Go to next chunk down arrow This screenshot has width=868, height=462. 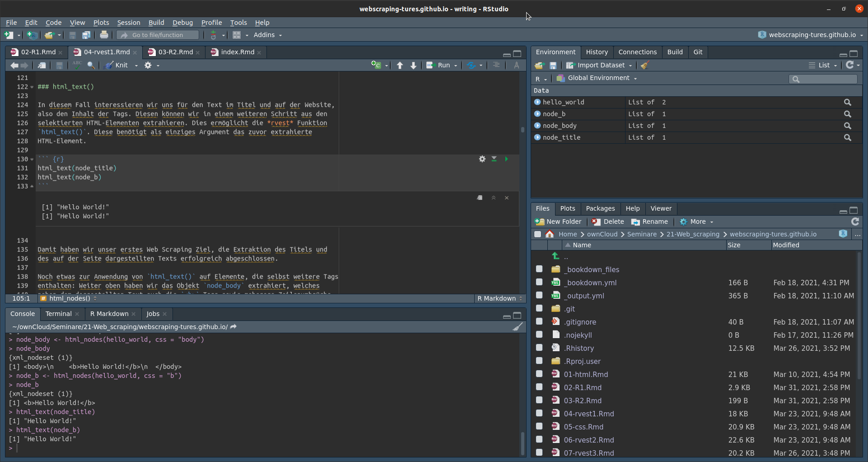(413, 65)
